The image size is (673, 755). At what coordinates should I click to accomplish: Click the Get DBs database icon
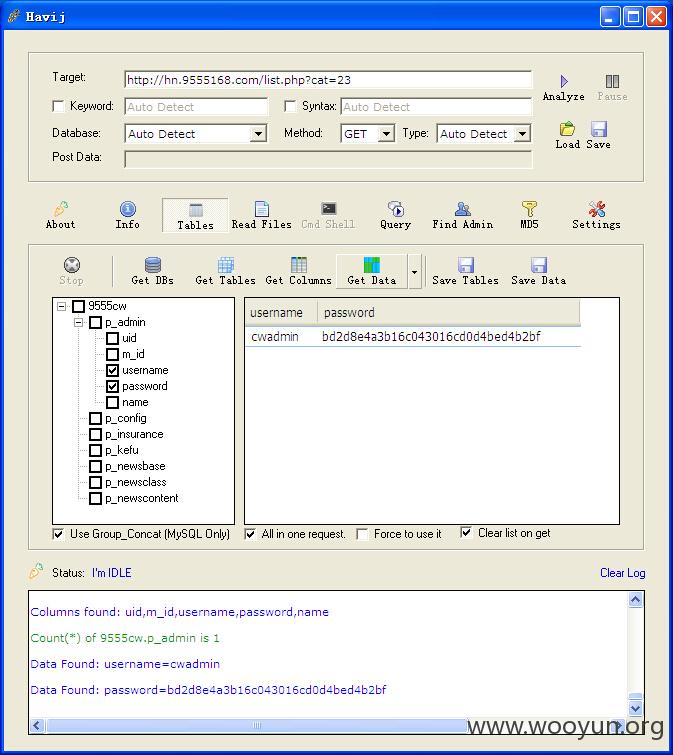point(153,265)
